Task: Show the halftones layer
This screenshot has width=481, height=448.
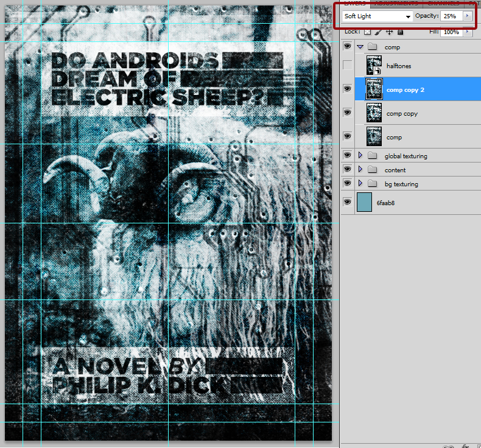Action: [347, 65]
